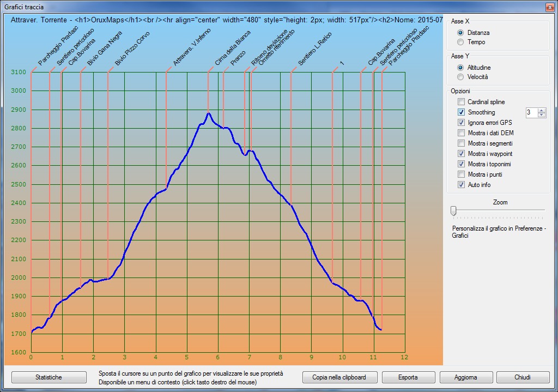Disable the Smoothing checkbox
Screen dimensions: 558x392
[x=462, y=112]
